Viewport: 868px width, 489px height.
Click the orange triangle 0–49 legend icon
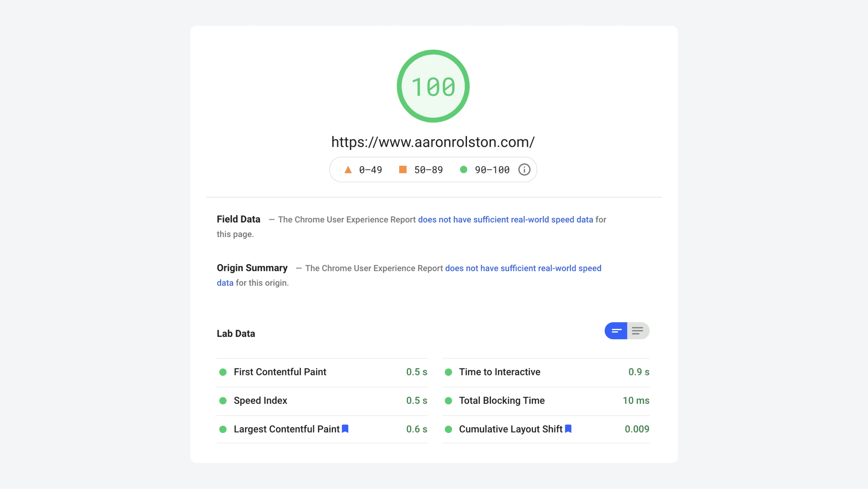(348, 170)
